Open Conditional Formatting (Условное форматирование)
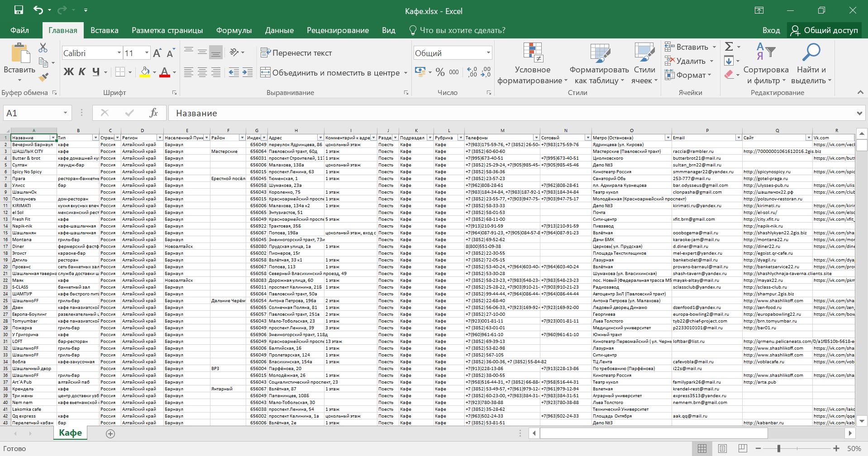The width and height of the screenshot is (868, 456). click(x=532, y=64)
